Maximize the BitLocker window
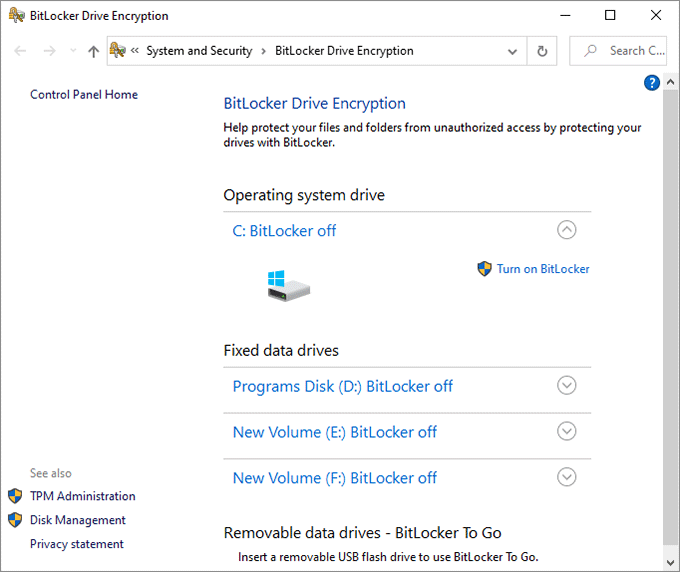The width and height of the screenshot is (680, 572). click(610, 15)
